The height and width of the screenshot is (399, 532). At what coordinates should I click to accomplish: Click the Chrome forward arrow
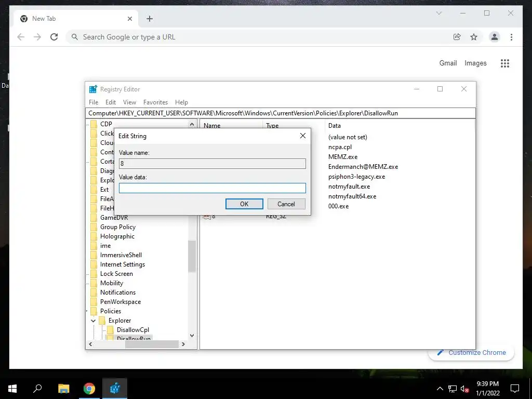coord(37,37)
